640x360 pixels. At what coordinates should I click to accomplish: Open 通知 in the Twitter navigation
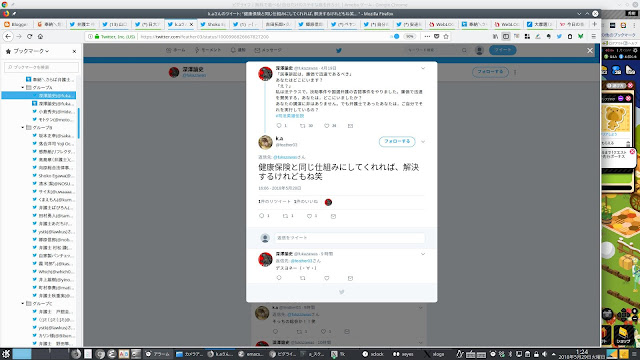[238, 50]
